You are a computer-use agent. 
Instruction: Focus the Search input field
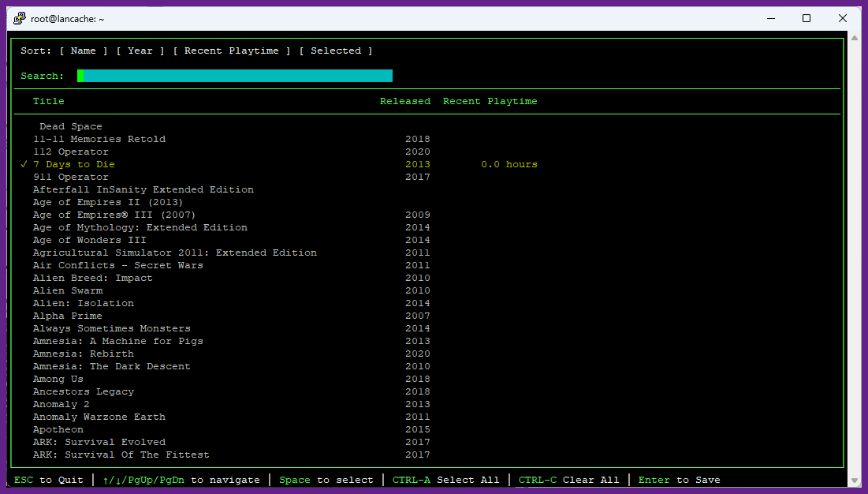[x=235, y=76]
